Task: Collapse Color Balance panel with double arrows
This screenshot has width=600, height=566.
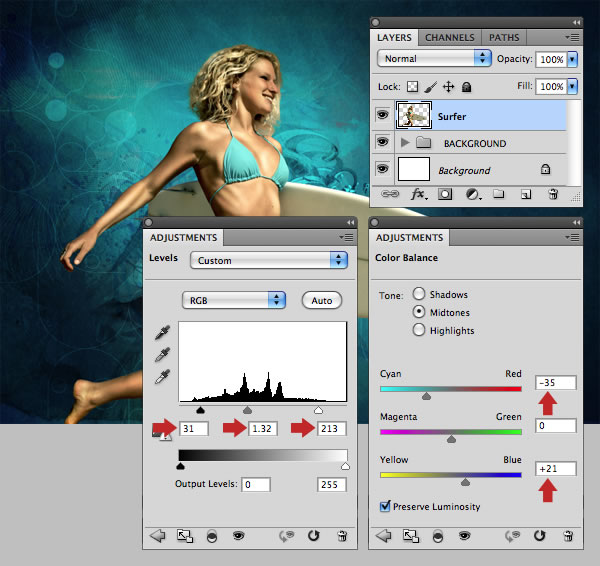Action: 576,223
